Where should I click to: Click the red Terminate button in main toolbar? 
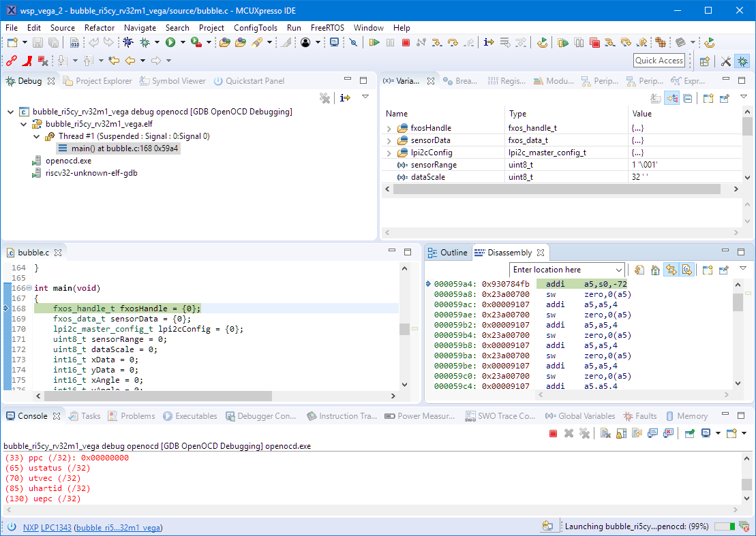pos(406,43)
